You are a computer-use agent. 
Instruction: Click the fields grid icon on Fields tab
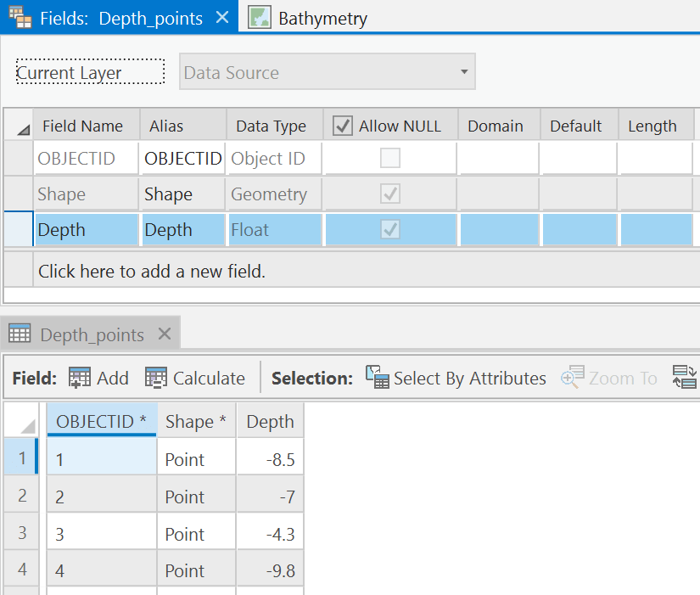pos(18,15)
